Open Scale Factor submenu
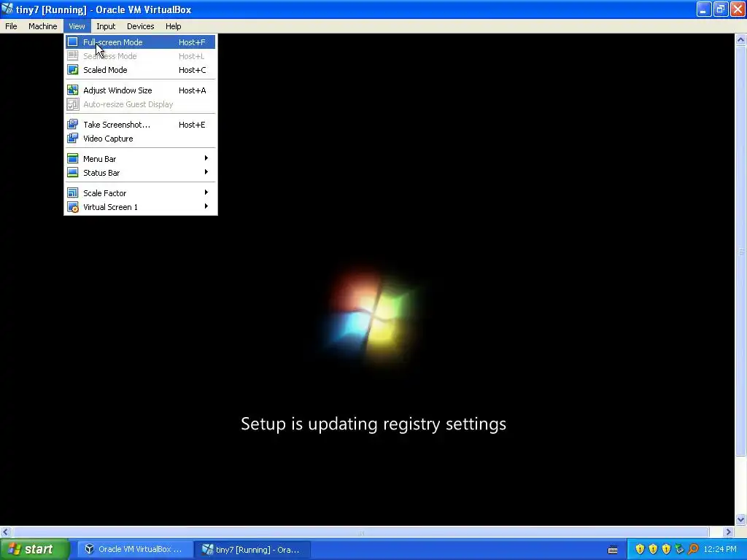This screenshot has height=560, width=747. pos(141,192)
